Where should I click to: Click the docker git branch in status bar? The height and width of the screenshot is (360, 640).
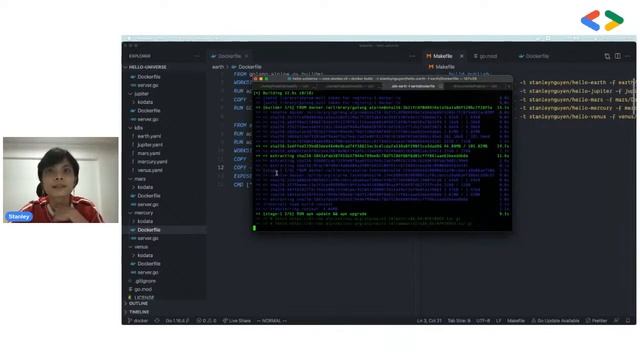pyautogui.click(x=138, y=321)
